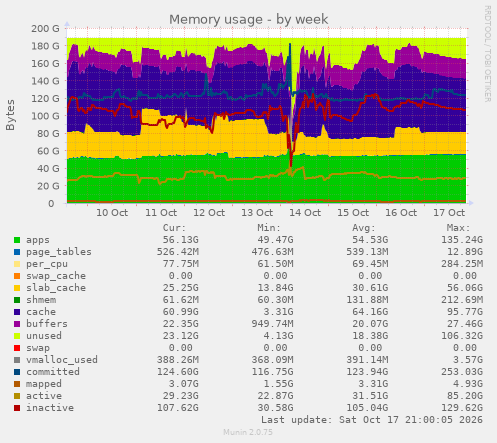This screenshot has width=497, height=443.
Task: Click the yellow slab_cache legend swatch
Action: (17, 288)
